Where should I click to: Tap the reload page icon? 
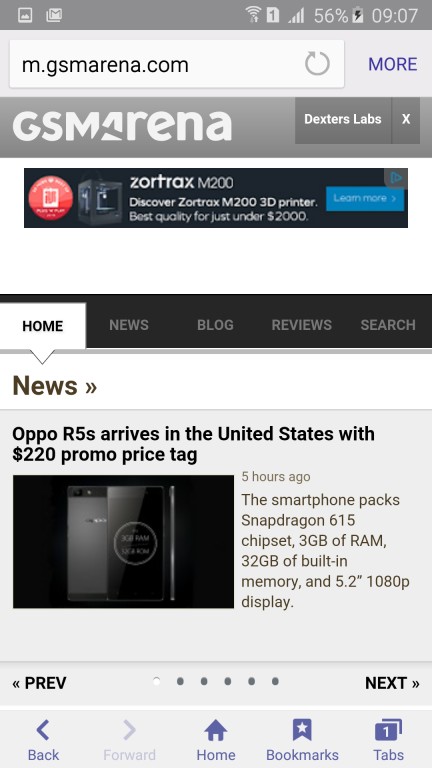pyautogui.click(x=317, y=64)
